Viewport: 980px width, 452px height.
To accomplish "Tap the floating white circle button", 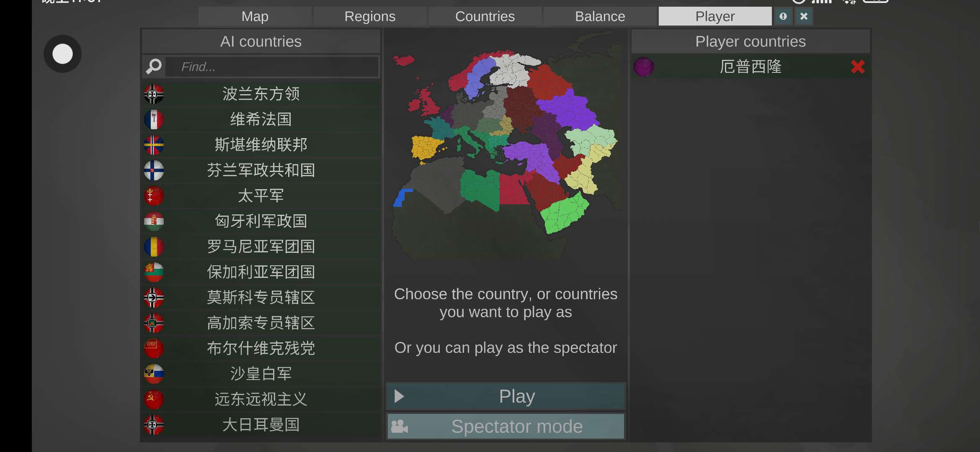I will (62, 54).
